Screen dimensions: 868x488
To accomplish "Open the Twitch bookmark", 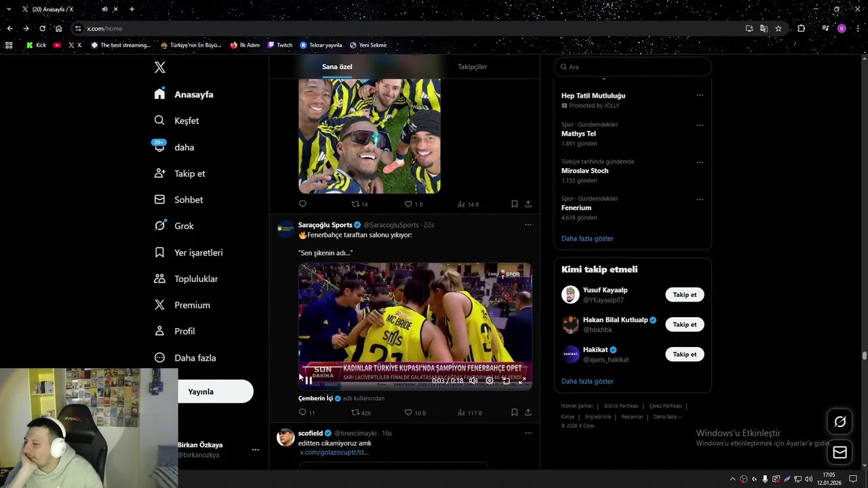I will click(x=280, y=45).
